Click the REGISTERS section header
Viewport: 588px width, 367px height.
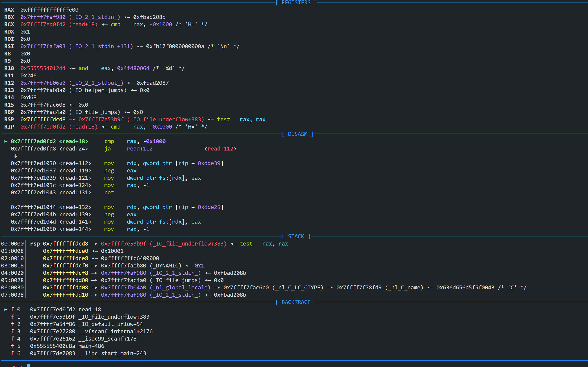296,3
